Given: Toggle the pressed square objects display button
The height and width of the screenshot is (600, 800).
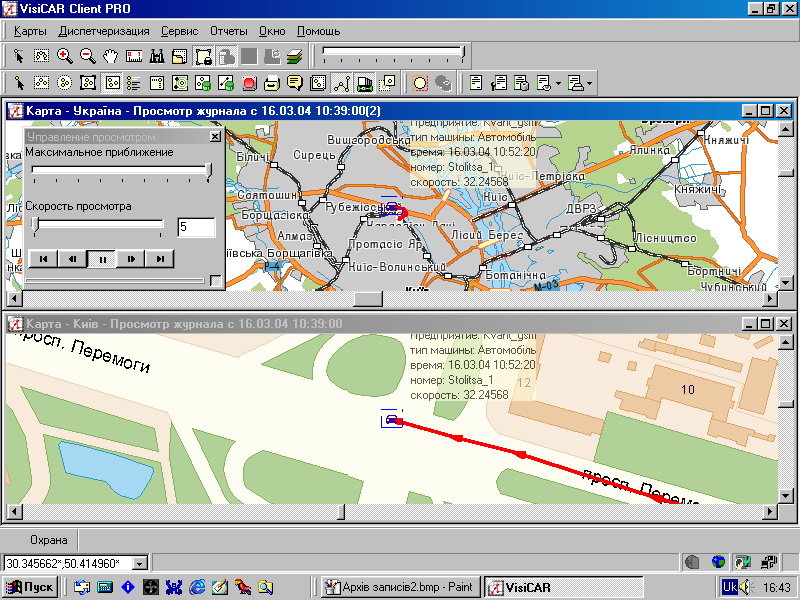Looking at the screenshot, I should [x=111, y=83].
